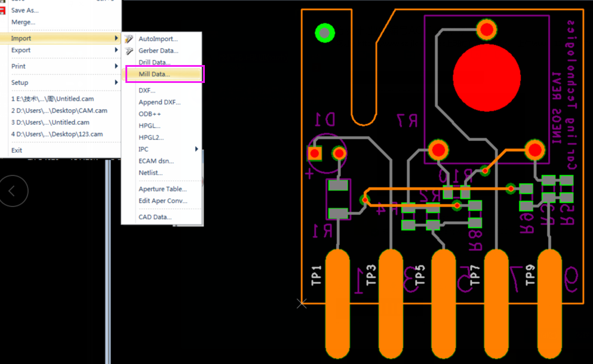Screen dimensions: 593x364
Task: Click the origin cross marker
Action: 302,303
